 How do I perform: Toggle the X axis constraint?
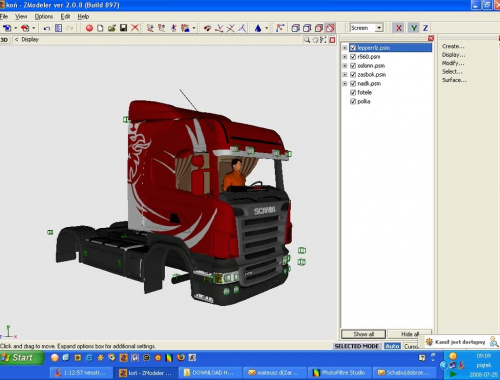pos(399,28)
